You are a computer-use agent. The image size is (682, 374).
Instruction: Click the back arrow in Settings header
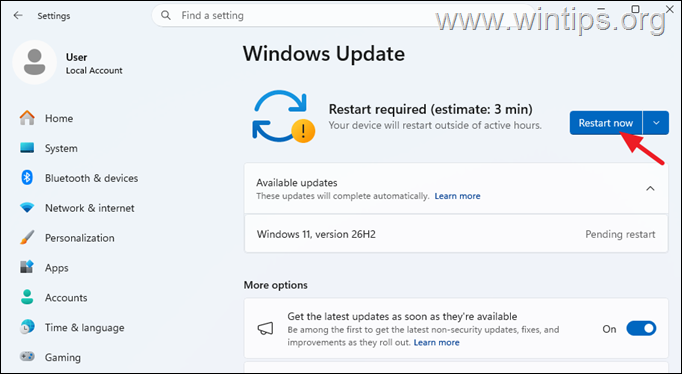pyautogui.click(x=18, y=16)
